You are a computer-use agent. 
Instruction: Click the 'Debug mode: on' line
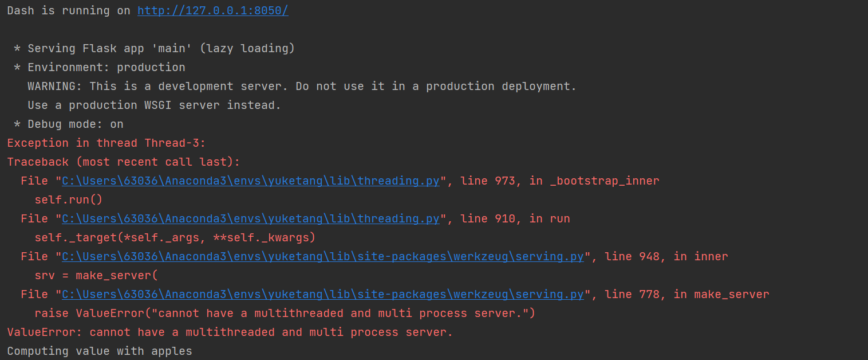(x=68, y=124)
